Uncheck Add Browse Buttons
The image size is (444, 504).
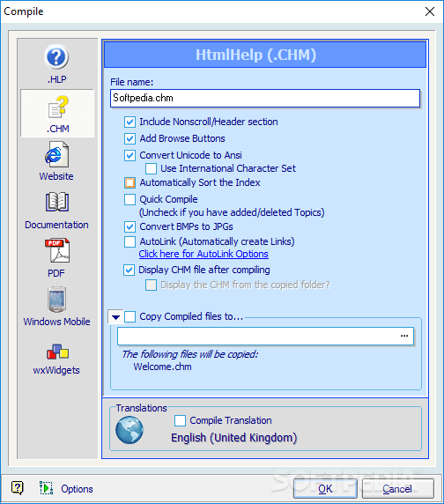click(x=129, y=138)
